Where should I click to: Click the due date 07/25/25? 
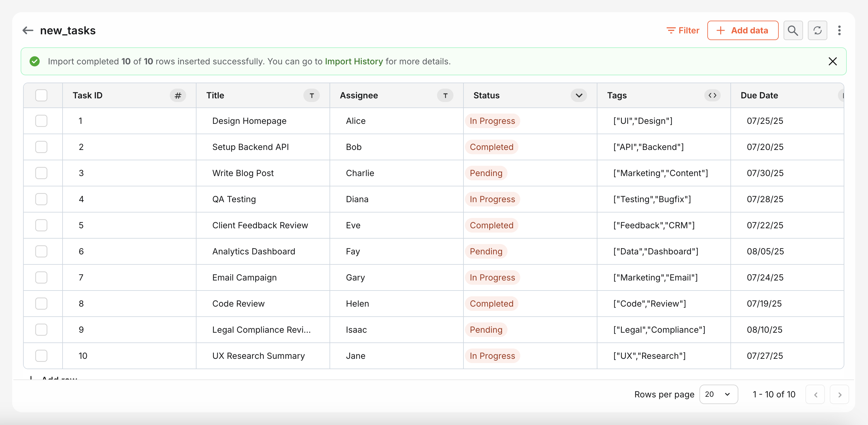click(x=787, y=121)
